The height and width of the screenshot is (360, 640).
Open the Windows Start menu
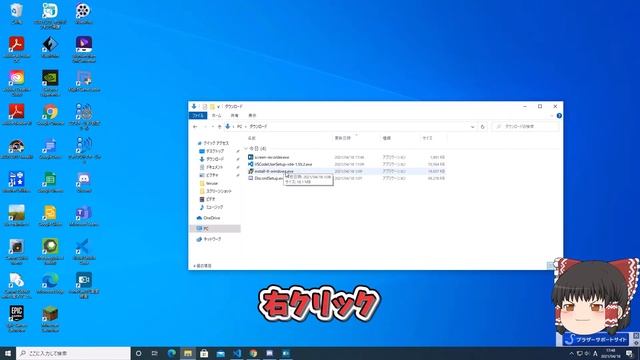coord(8,353)
